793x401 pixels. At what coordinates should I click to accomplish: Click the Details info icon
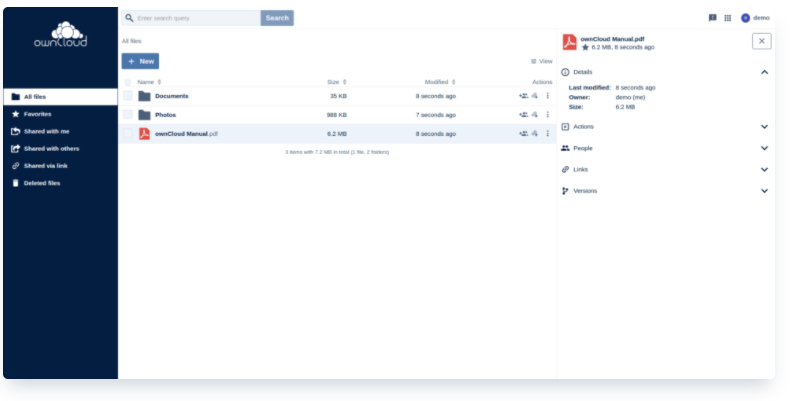[x=565, y=72]
